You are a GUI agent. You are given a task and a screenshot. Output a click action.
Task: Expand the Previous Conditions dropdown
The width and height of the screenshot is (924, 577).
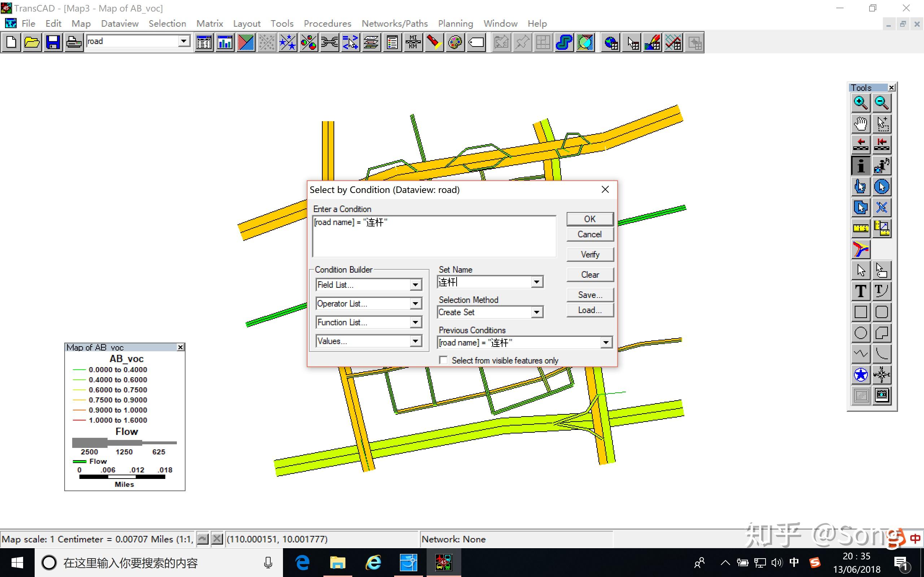(606, 343)
